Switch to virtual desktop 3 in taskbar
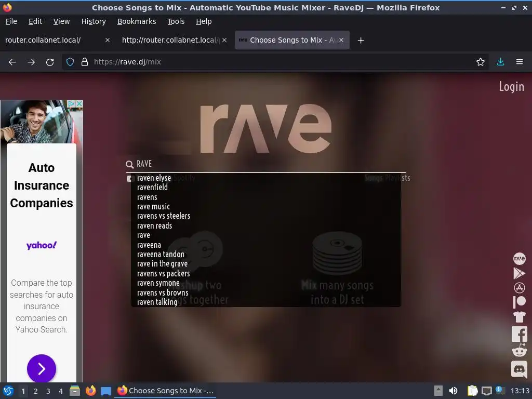 (48, 391)
